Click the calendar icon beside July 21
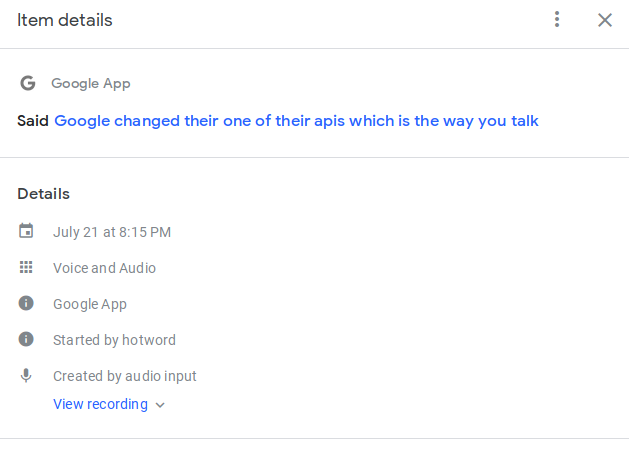 pos(26,231)
